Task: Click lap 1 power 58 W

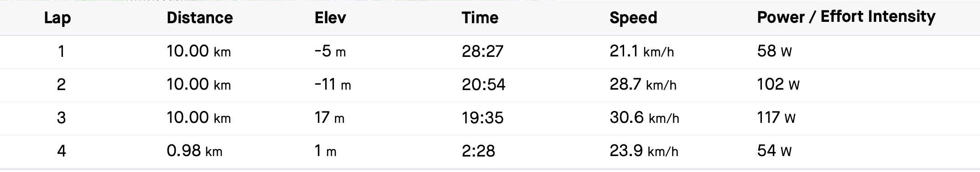Action: pos(774,51)
